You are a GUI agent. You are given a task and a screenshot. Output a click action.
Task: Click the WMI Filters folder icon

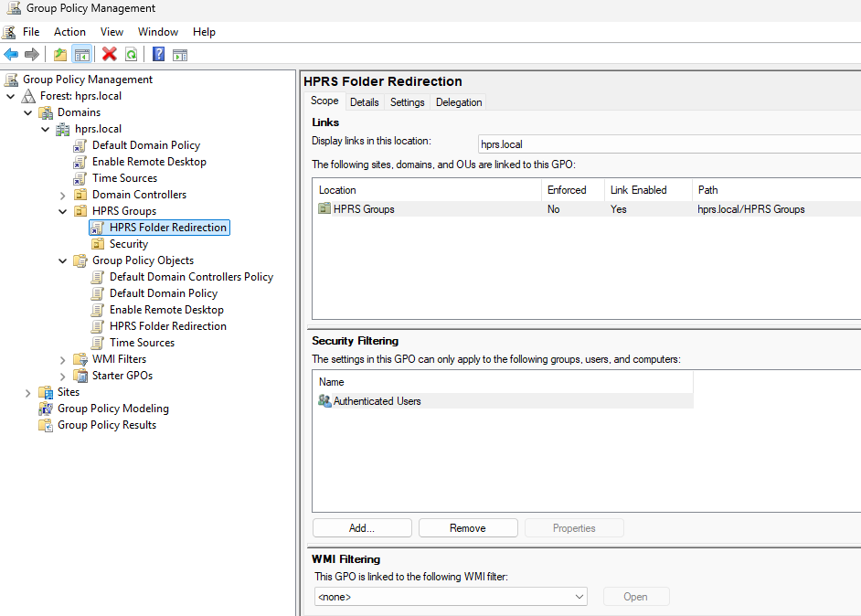coord(80,359)
